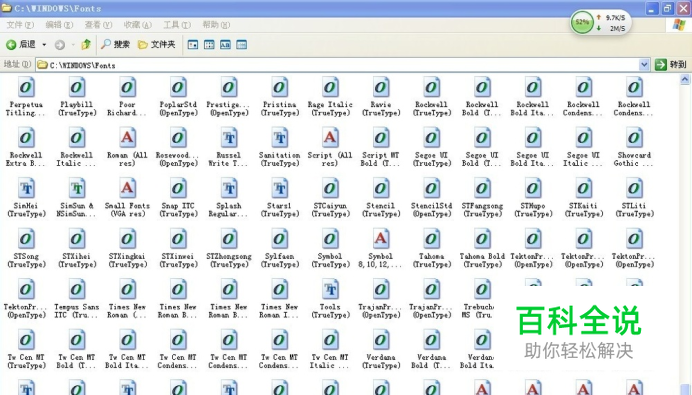
Task: Open the 收藏 (Favorites) menu
Action: coord(137,25)
